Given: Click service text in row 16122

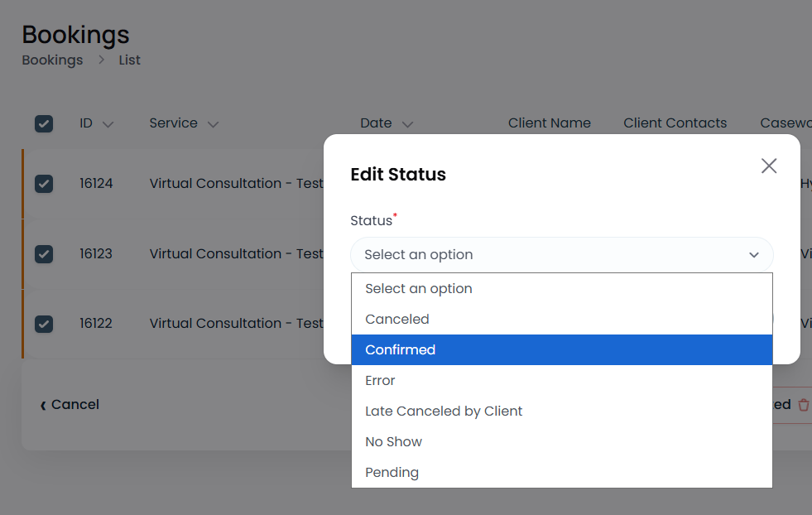Looking at the screenshot, I should pyautogui.click(x=236, y=323).
